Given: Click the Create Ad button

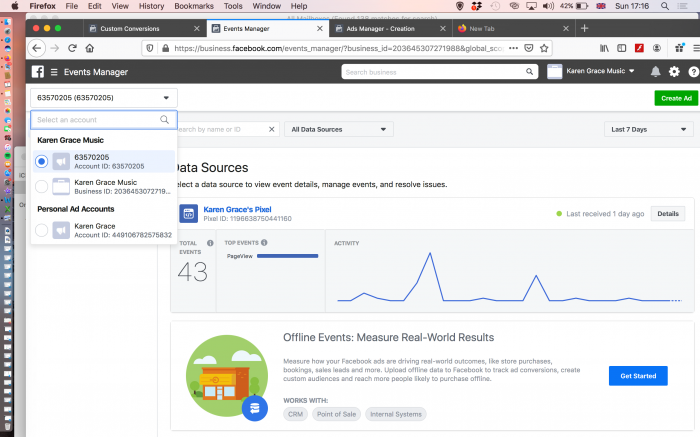Looking at the screenshot, I should 676,98.
